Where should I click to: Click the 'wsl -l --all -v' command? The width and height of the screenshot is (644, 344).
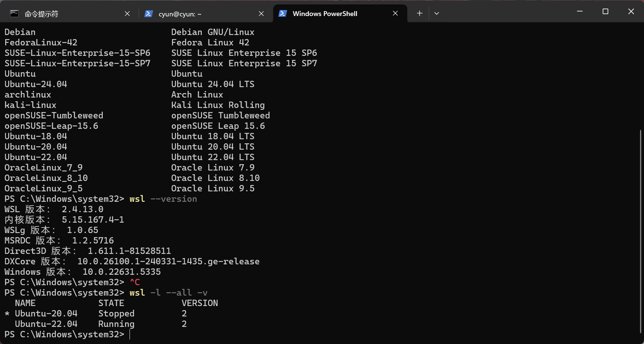[169, 293]
